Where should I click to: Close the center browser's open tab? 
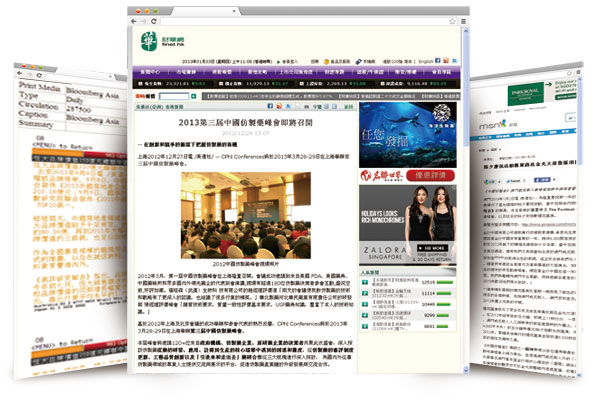pos(234,11)
